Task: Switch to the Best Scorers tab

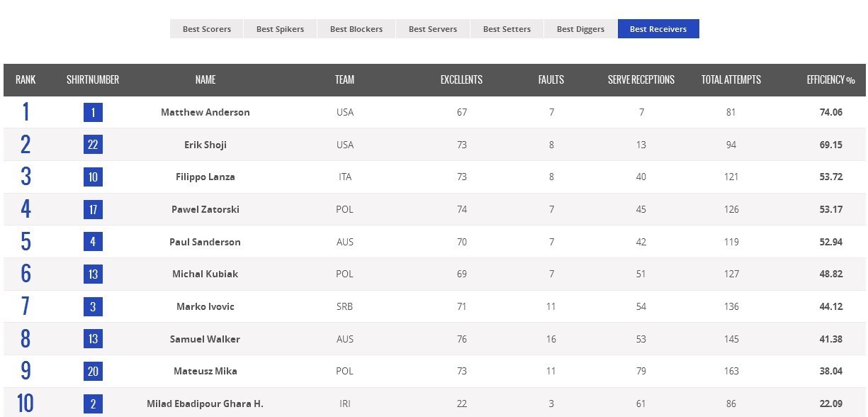Action: pyautogui.click(x=206, y=29)
